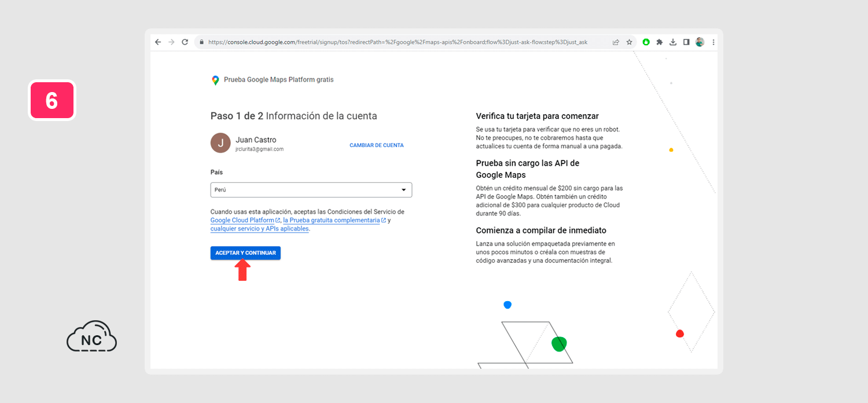Click the browser forward arrow
This screenshot has width=868, height=403.
point(171,42)
